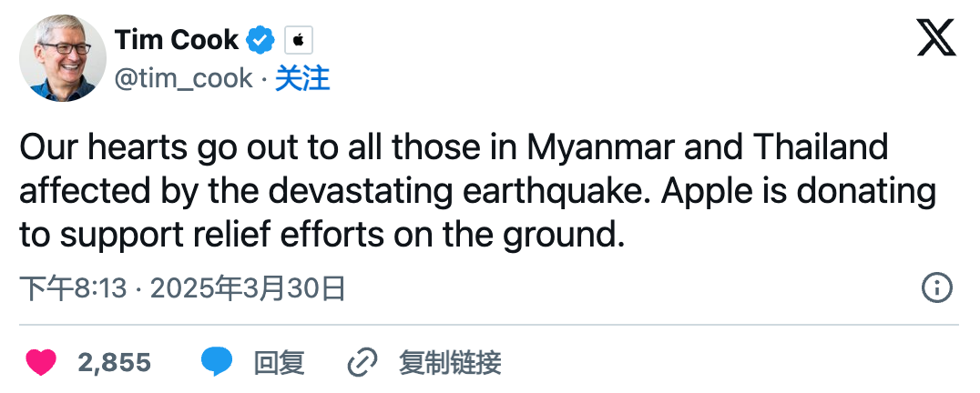Viewport: 980px width, 393px height.
Task: Follow the account via 关注
Action: click(x=302, y=78)
